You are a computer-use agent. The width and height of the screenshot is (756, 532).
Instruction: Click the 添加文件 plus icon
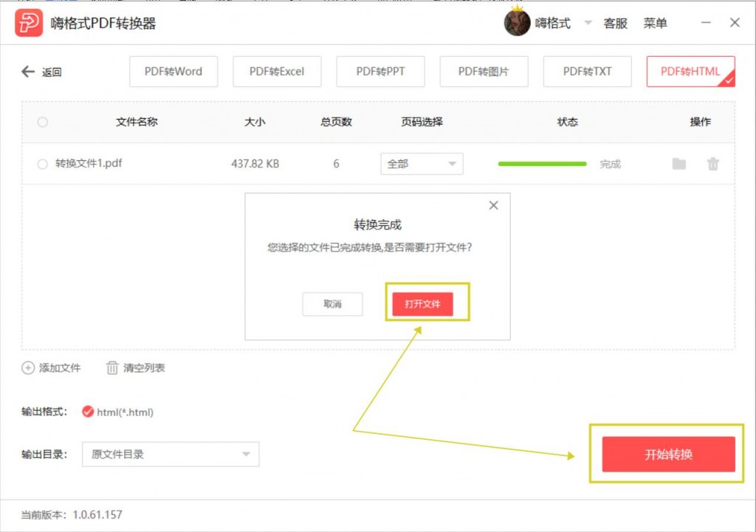pos(28,367)
